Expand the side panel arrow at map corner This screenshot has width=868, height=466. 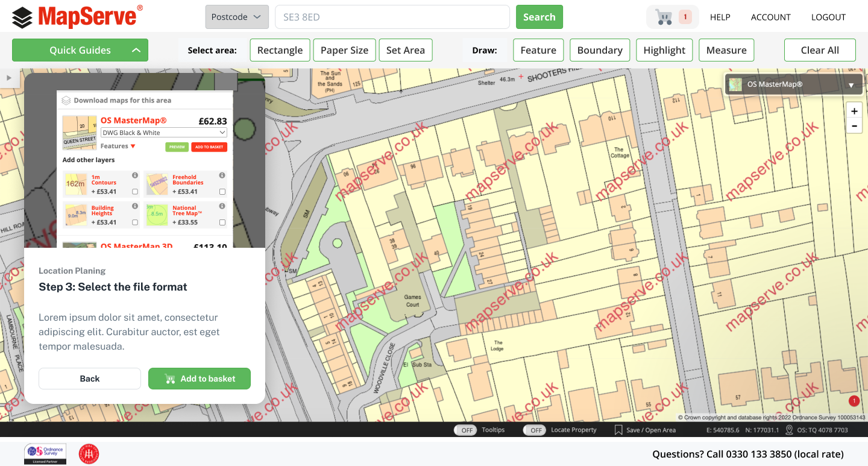click(x=8, y=78)
